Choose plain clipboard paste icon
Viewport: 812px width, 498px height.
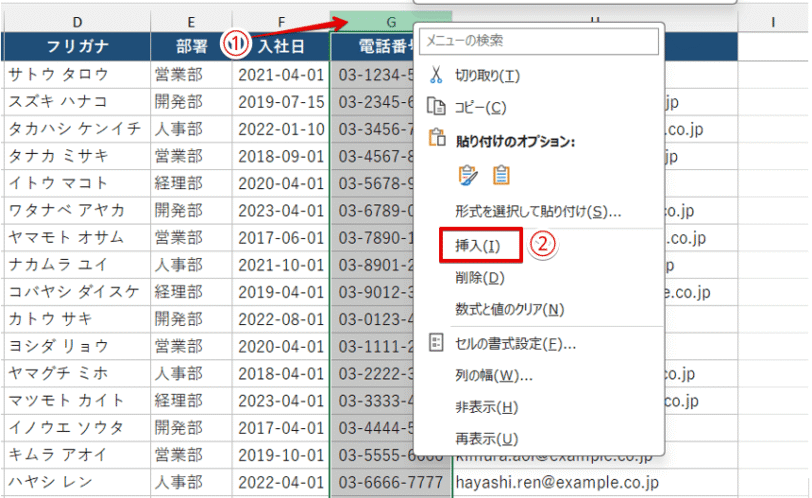click(x=500, y=175)
